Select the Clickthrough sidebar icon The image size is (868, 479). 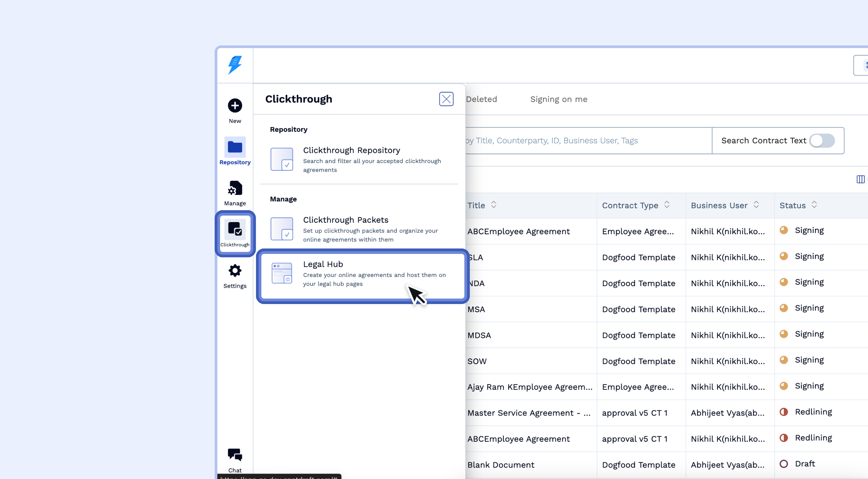(235, 229)
